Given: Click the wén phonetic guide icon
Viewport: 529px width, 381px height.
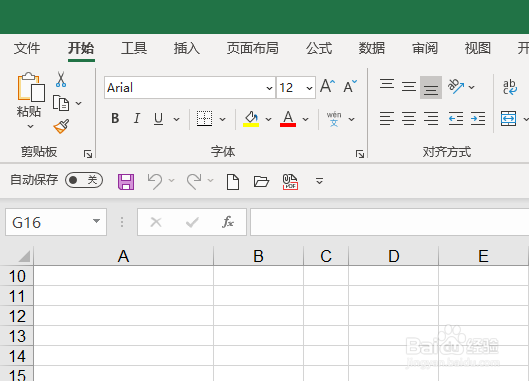Looking at the screenshot, I should 334,119.
